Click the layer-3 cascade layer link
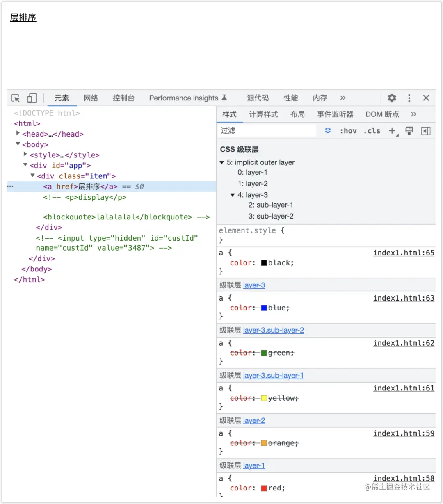Screen dimensions: 443x504 click(254, 285)
